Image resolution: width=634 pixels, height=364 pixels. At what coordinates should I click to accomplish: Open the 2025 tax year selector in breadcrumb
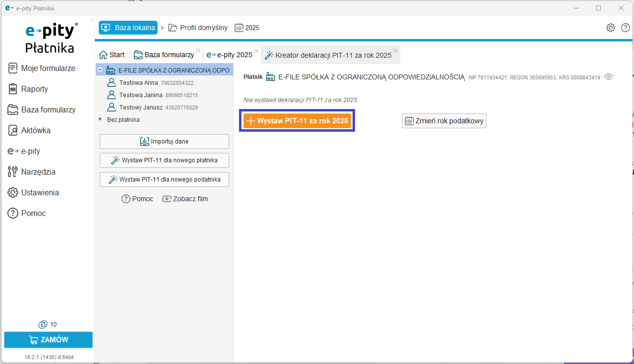(247, 28)
